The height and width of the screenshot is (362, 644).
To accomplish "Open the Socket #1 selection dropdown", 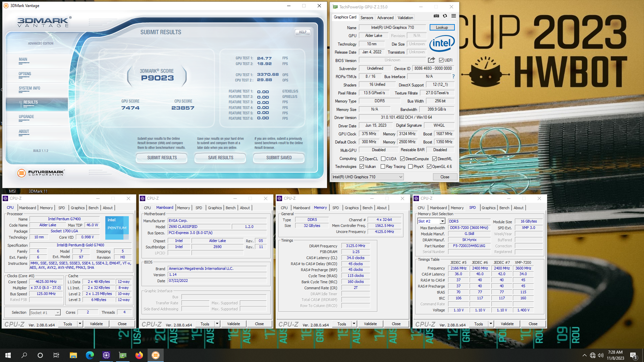I will click(45, 312).
